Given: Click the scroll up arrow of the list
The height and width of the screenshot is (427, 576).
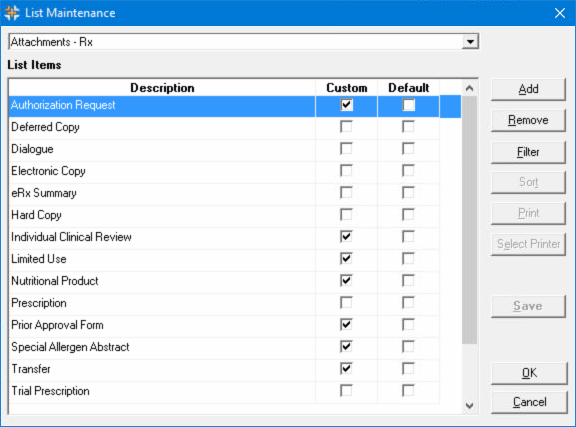Looking at the screenshot, I should [469, 88].
